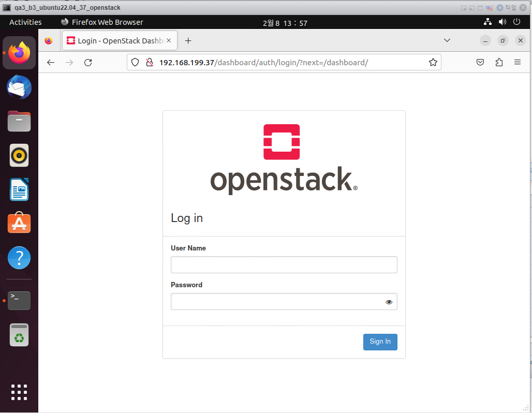Click the "User Name" label

pos(188,248)
